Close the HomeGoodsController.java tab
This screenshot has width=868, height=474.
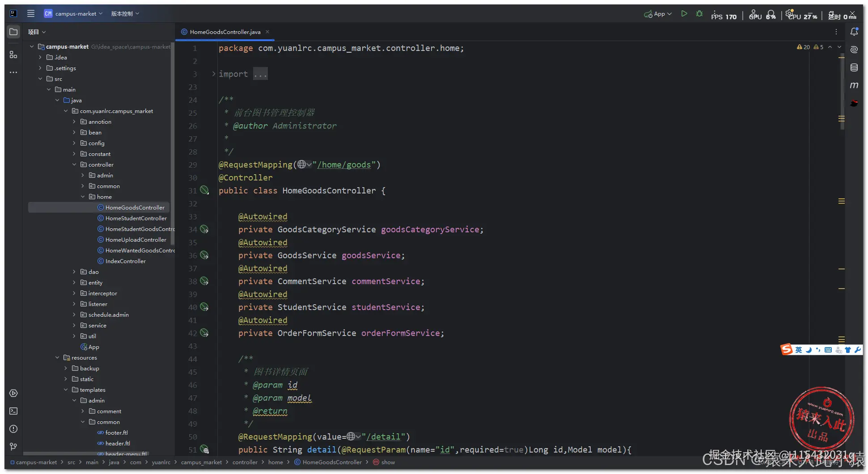click(267, 32)
